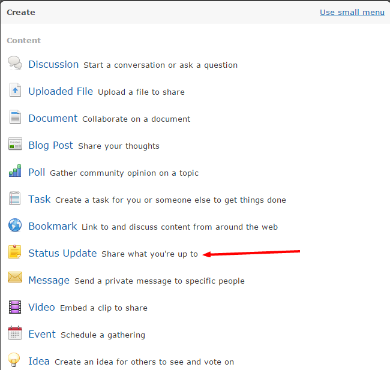Click the Event calendar icon
This screenshot has height=370, width=390.
[x=15, y=333]
